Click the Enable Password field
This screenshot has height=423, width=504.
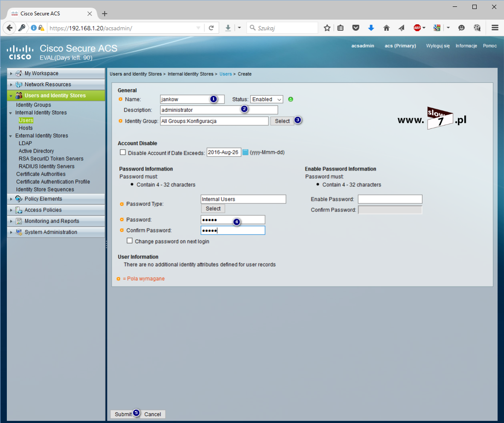click(390, 199)
